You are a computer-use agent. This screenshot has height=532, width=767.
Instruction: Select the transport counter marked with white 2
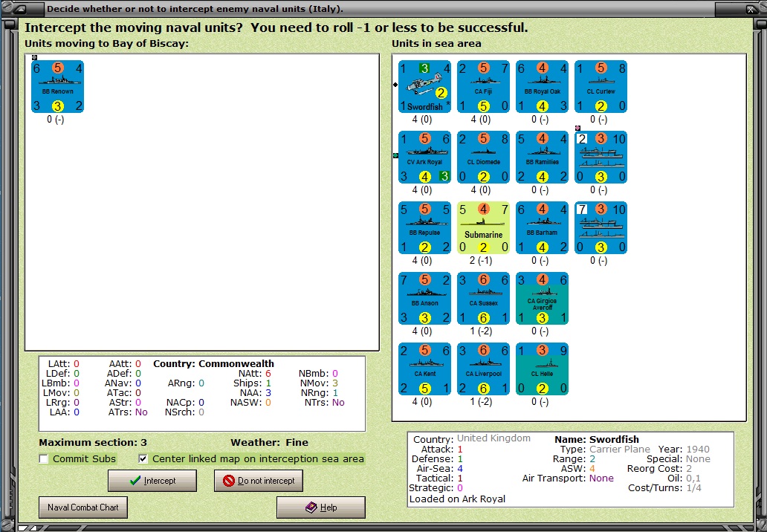[x=601, y=157]
